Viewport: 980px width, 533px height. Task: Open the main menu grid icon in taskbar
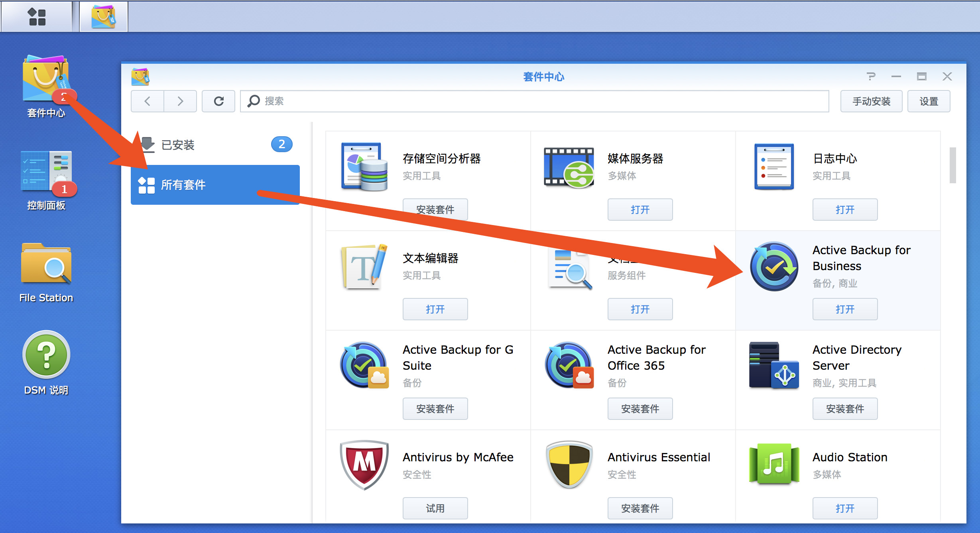(x=37, y=16)
